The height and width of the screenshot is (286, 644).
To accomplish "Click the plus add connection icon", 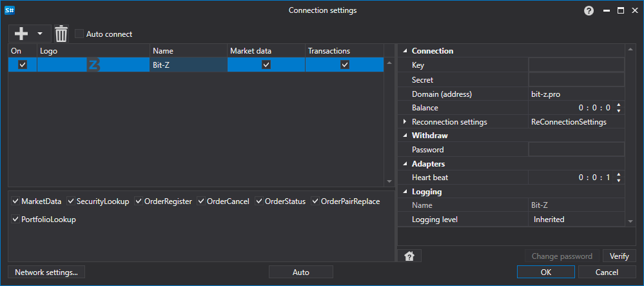I will click(21, 34).
